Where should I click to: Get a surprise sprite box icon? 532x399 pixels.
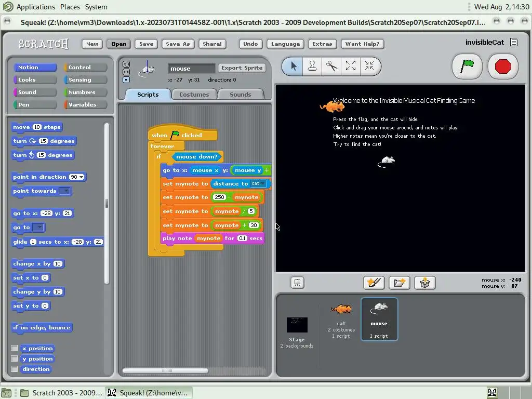425,283
